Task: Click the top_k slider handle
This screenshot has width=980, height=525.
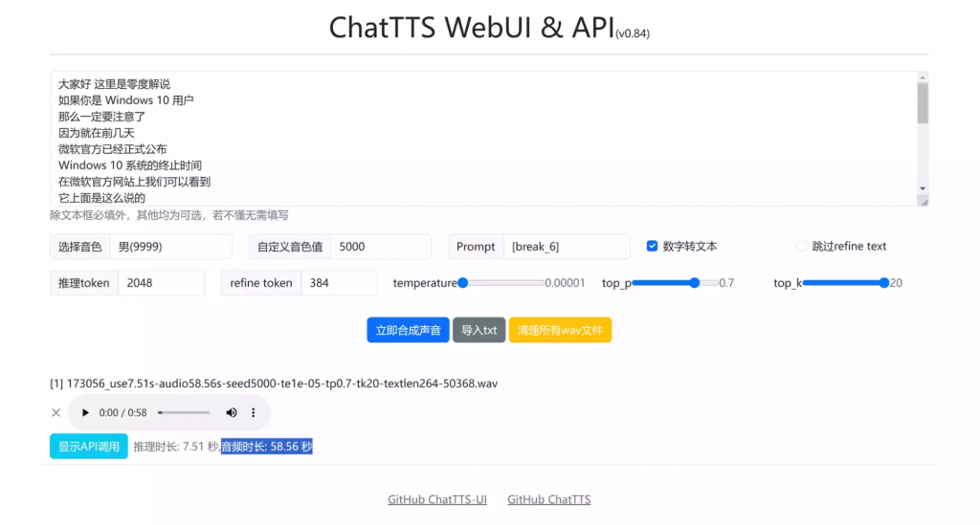Action: tap(882, 282)
